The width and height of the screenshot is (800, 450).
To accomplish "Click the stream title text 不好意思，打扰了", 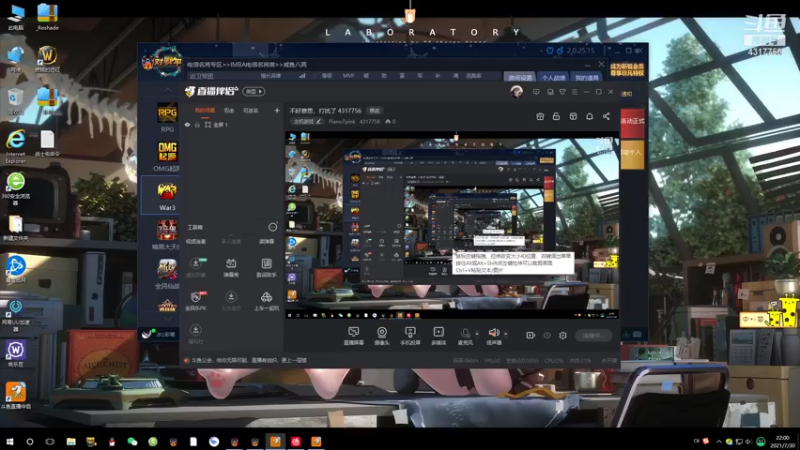I will point(313,110).
